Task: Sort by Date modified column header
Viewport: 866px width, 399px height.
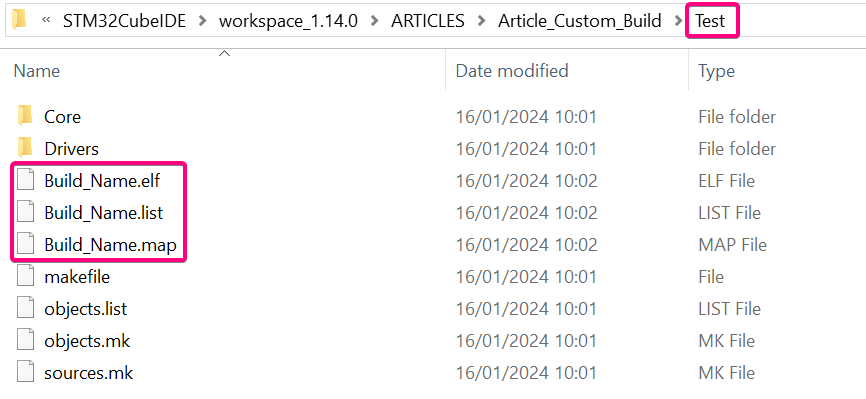Action: pyautogui.click(x=512, y=71)
